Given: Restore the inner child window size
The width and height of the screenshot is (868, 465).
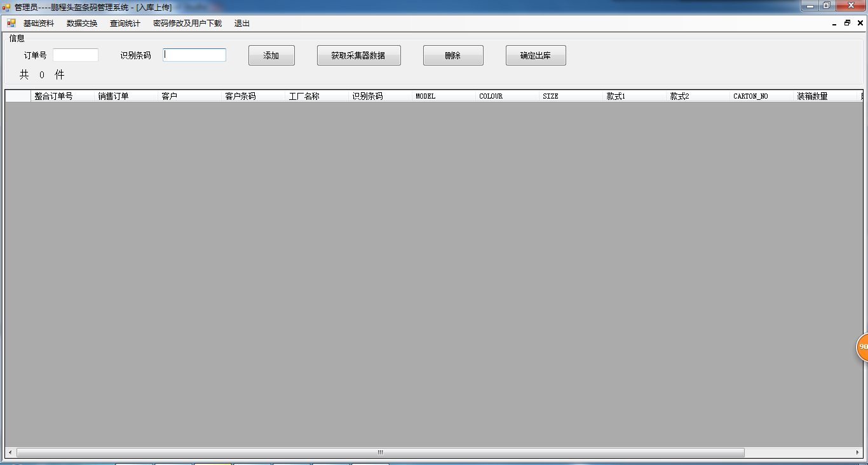Looking at the screenshot, I should click(x=847, y=23).
